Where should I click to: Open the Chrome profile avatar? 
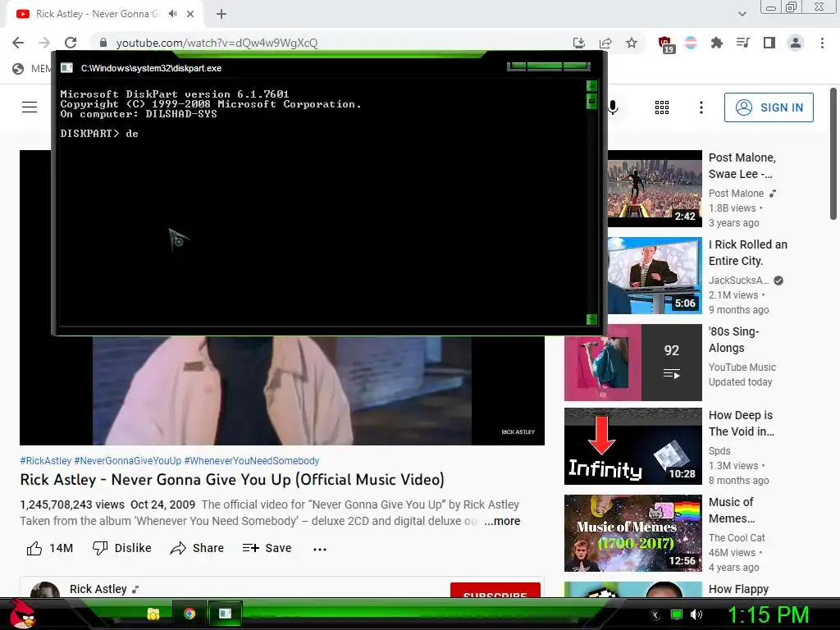point(796,43)
